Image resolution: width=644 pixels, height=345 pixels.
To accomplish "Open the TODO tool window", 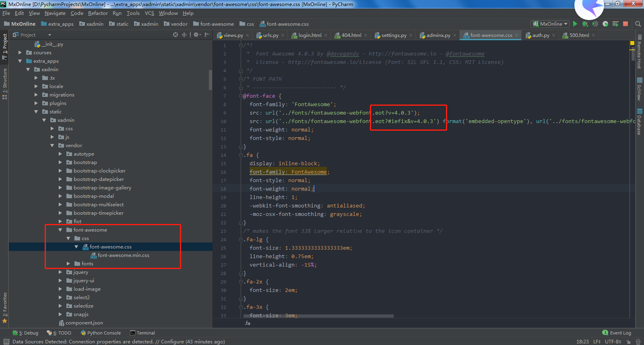I will tap(59, 333).
